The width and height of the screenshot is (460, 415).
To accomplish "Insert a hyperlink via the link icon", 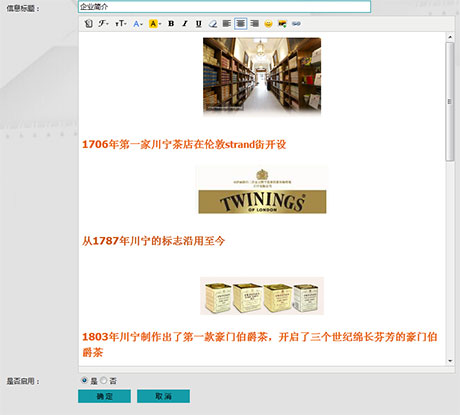I will 296,24.
